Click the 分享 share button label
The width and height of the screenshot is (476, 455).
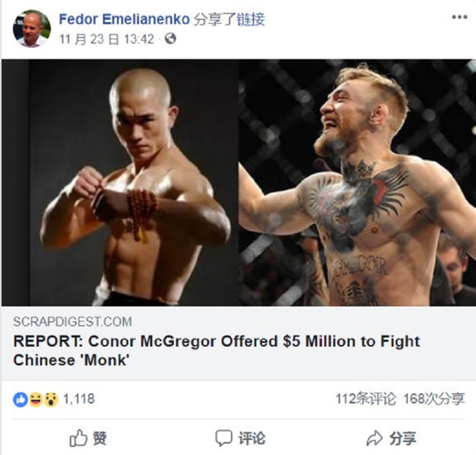tap(403, 438)
